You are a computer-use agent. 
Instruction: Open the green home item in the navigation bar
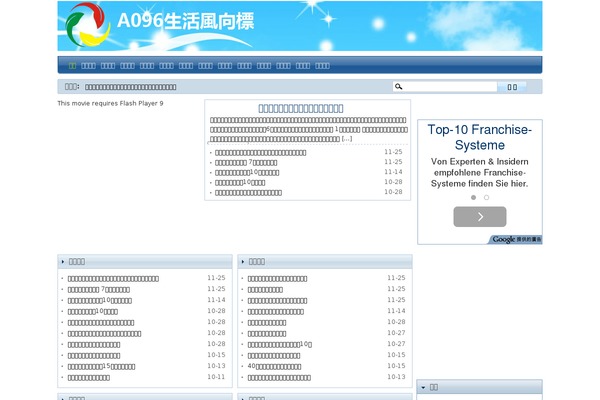(x=72, y=65)
